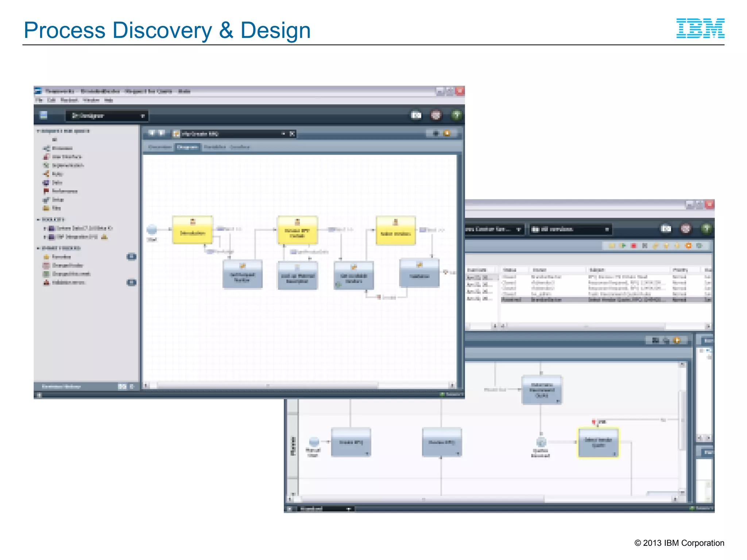The image size is (747, 560).
Task: Click back arrow left of Create RFQ selector
Action: tap(152, 133)
